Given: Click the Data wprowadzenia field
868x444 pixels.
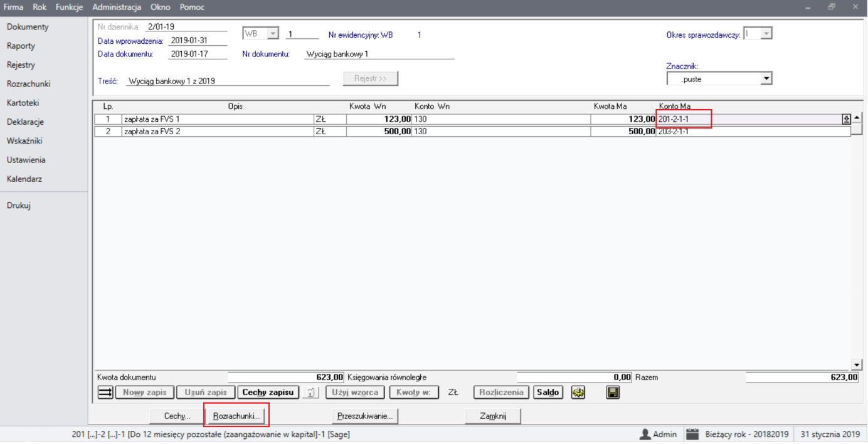Looking at the screenshot, I should 198,41.
